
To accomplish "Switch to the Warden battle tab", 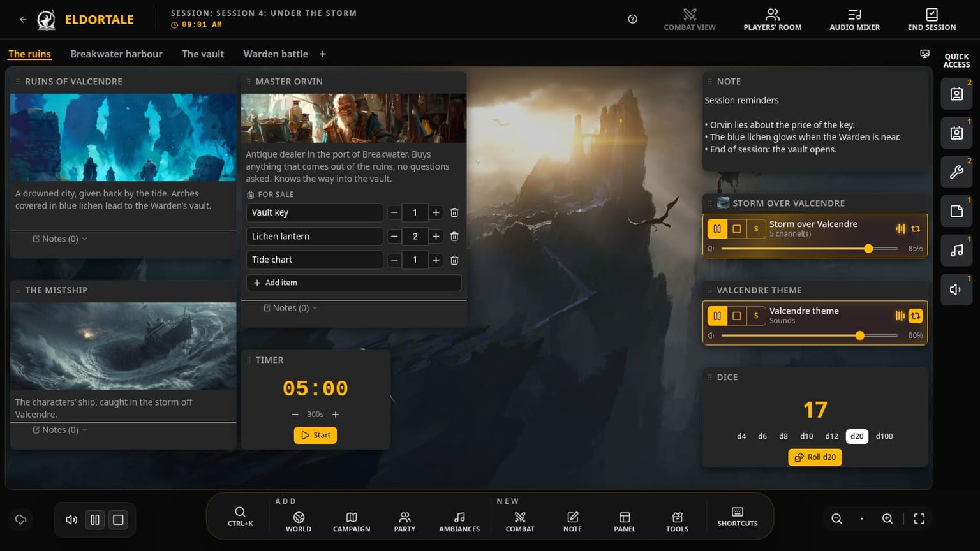I will [276, 54].
